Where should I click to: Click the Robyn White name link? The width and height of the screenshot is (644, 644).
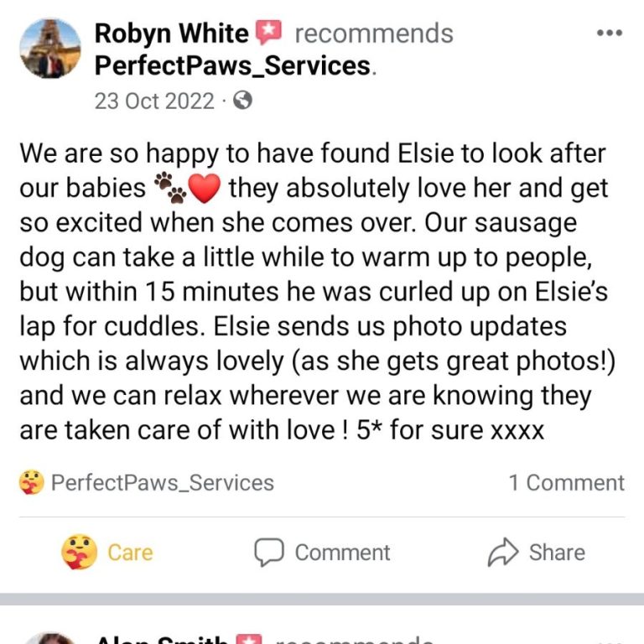pyautogui.click(x=172, y=34)
